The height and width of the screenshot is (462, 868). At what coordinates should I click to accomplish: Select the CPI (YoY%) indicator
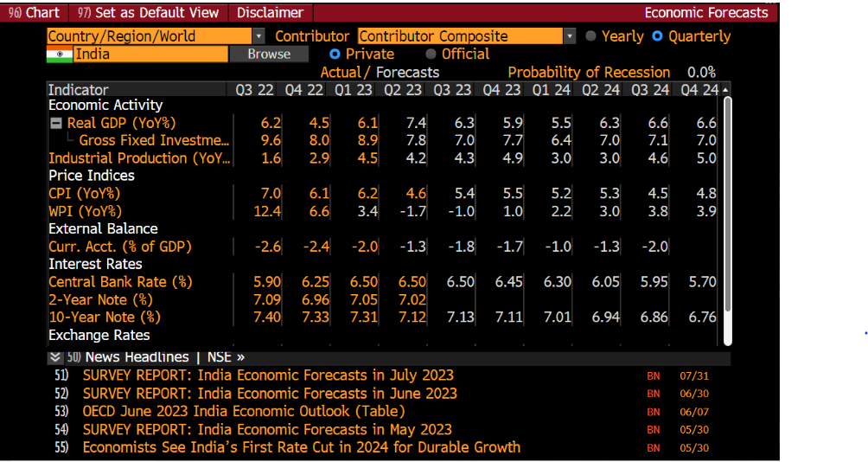point(84,194)
